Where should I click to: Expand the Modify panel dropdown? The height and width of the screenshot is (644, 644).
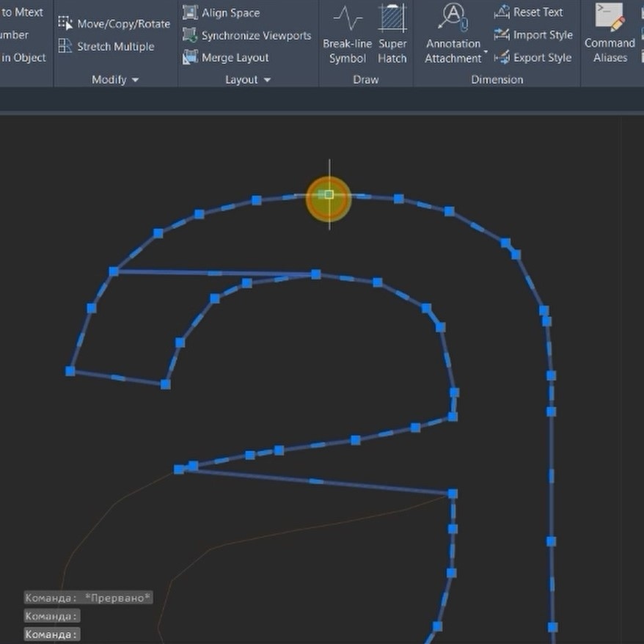pyautogui.click(x=136, y=80)
